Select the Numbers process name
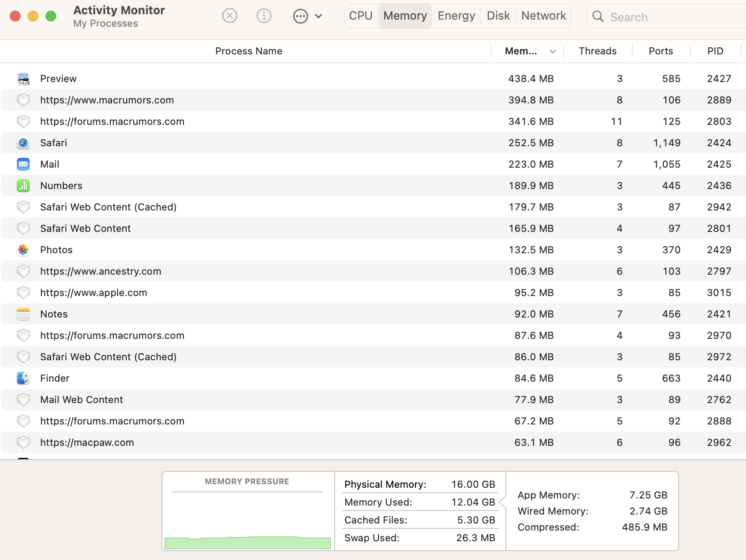Viewport: 746px width, 560px height. coord(61,185)
